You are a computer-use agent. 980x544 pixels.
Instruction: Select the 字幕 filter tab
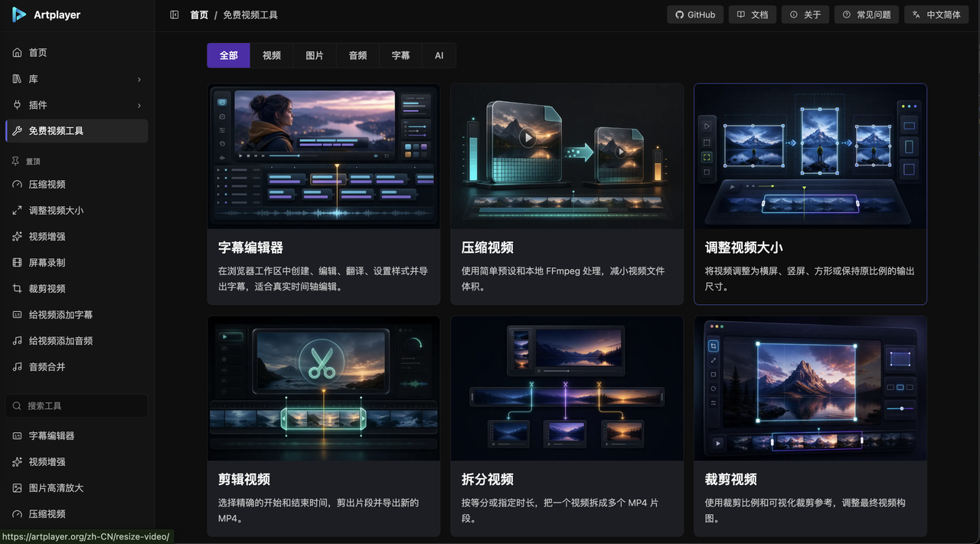[x=400, y=56]
